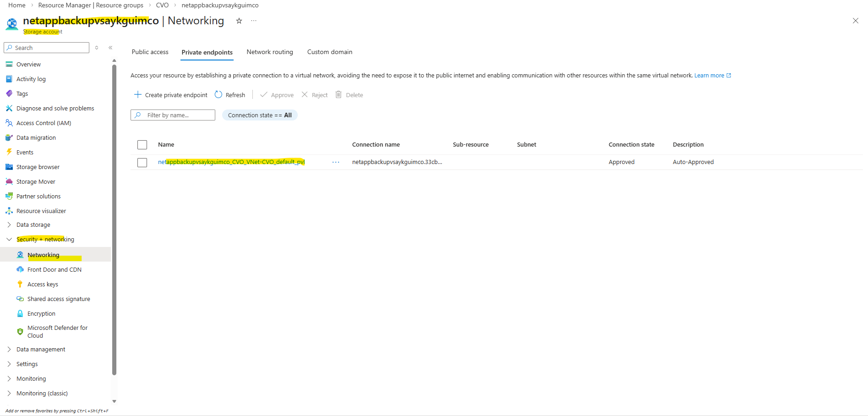Collapse the Security + networking section
Viewport: 868px width, 416px height.
click(x=9, y=239)
